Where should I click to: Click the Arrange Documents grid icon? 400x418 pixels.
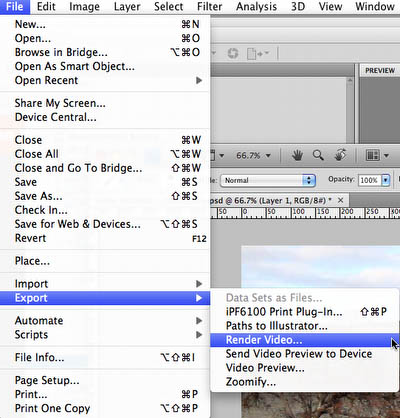point(377,155)
